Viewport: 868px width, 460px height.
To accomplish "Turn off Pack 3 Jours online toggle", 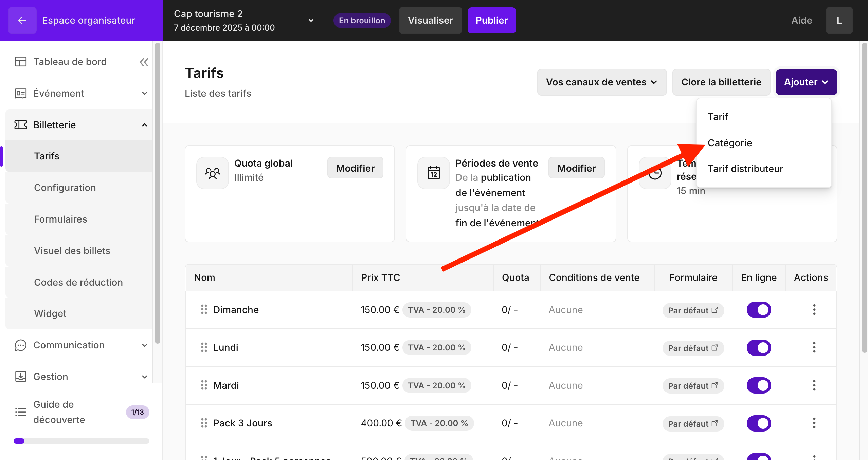I will [x=759, y=423].
